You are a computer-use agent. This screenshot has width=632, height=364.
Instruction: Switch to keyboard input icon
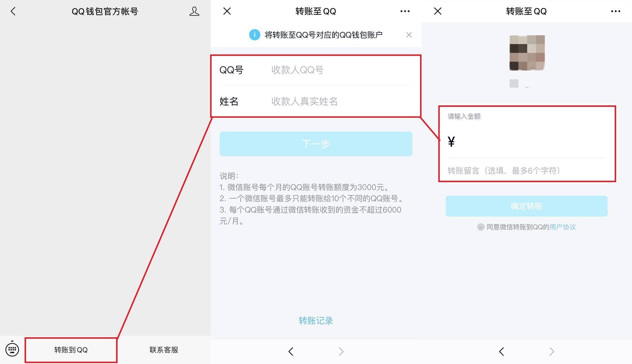[12, 350]
